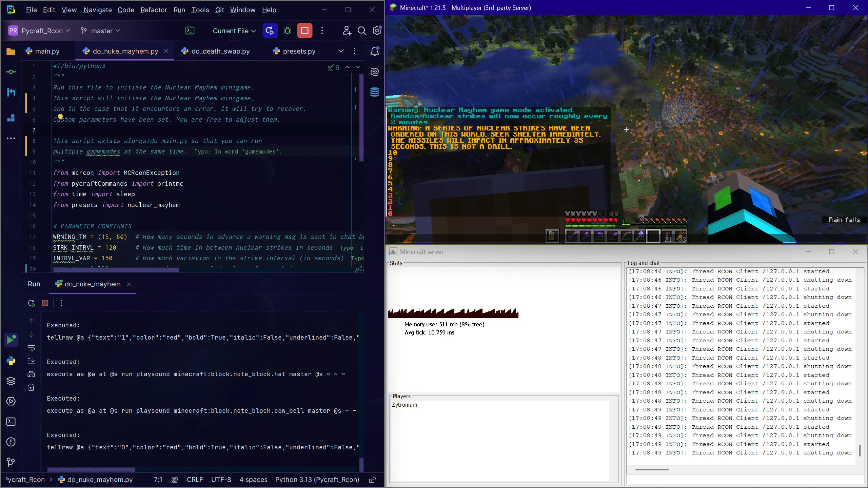Image resolution: width=868 pixels, height=488 pixels.
Task: Clear console output with trash icon
Action: click(x=31, y=387)
